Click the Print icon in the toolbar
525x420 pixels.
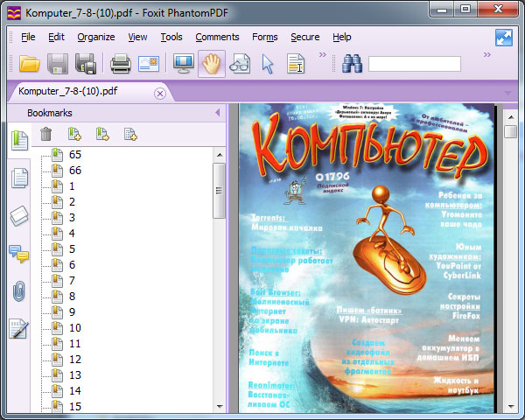(x=120, y=64)
